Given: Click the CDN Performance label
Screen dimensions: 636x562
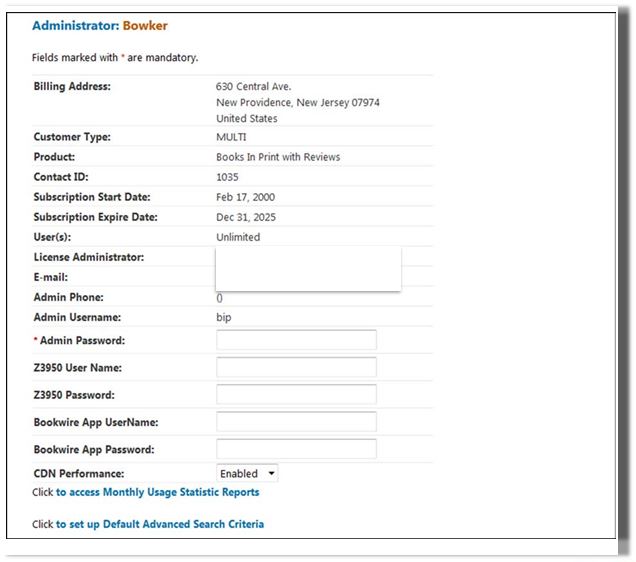Looking at the screenshot, I should click(79, 474).
